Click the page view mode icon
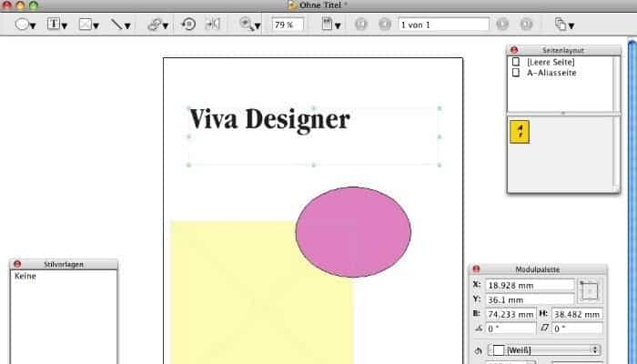This screenshot has width=637, height=364. click(327, 24)
